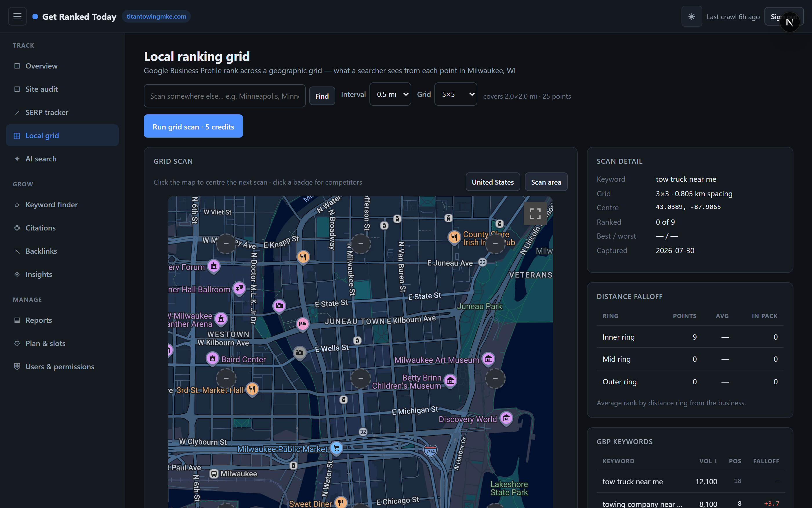Click camera pin near E State St
Image resolution: width=812 pixels, height=508 pixels.
coord(279,306)
